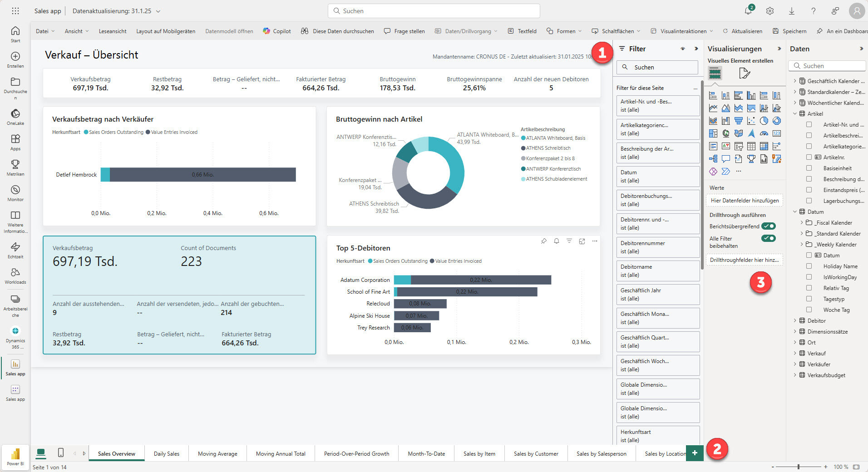Switch to the Daily Sales tab
Viewport: 868px width, 472px height.
point(166,453)
